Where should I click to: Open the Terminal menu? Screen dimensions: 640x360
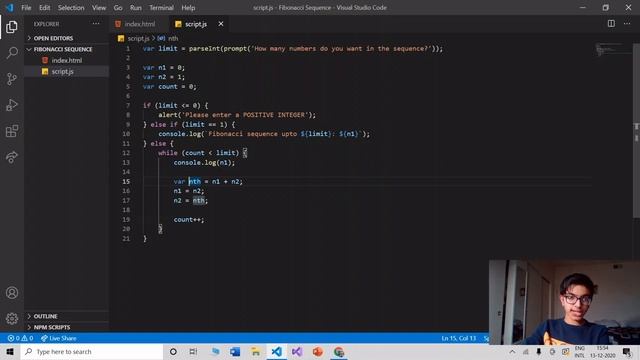(x=161, y=8)
